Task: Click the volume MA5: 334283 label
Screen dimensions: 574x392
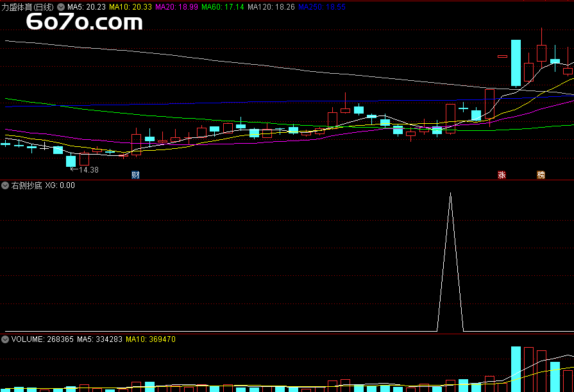Action: [99, 339]
